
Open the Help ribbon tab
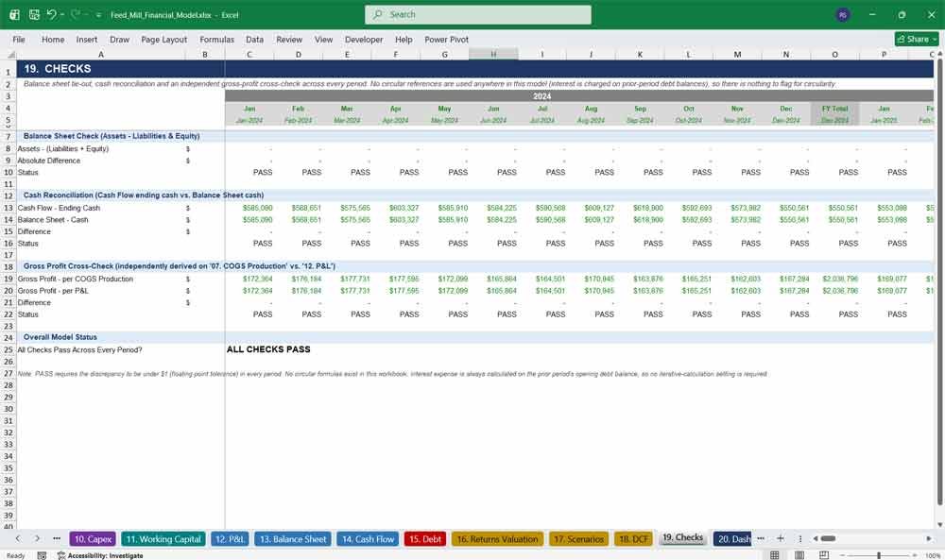point(404,39)
